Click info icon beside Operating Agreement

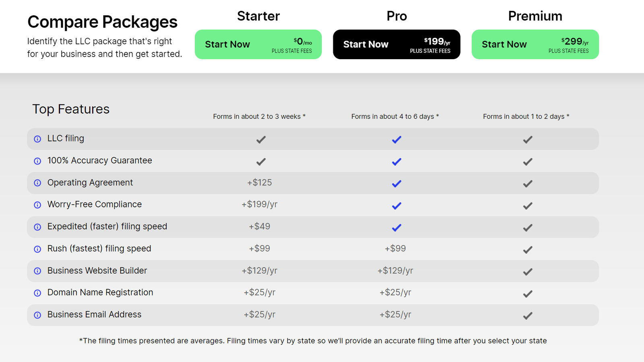tap(37, 183)
